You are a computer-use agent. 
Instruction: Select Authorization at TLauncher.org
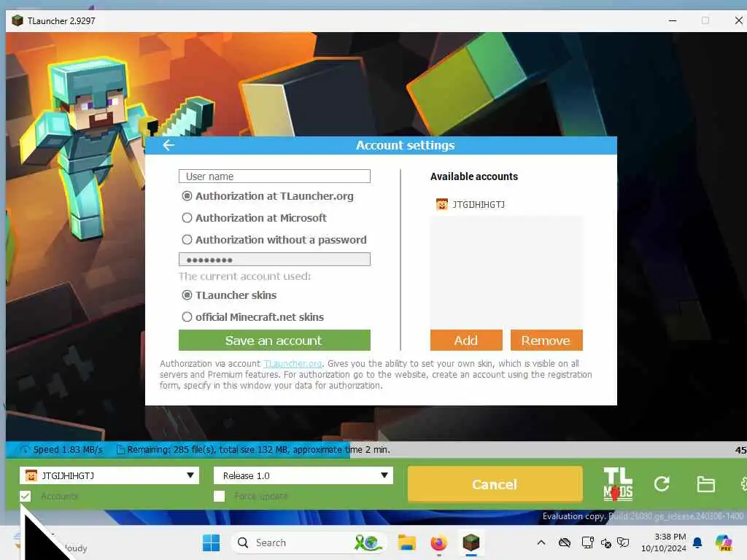[x=268, y=196]
